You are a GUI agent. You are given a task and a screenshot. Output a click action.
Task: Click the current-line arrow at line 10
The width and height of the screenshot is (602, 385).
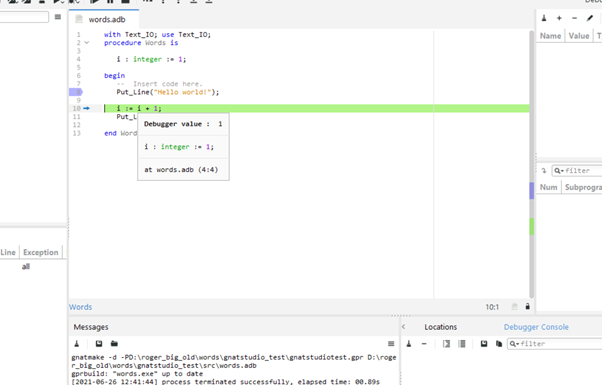(86, 108)
